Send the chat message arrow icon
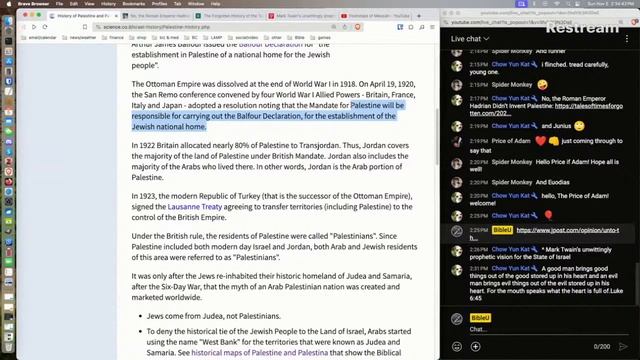 coord(623,347)
